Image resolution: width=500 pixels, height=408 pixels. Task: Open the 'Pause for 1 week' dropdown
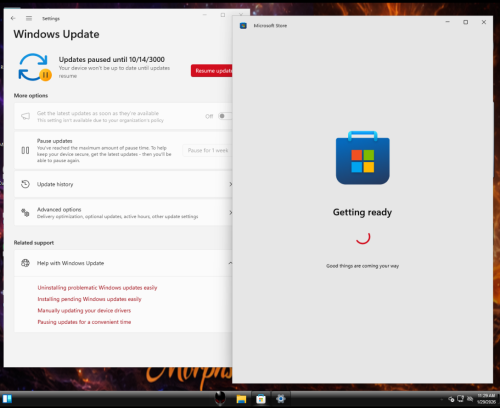tap(208, 150)
